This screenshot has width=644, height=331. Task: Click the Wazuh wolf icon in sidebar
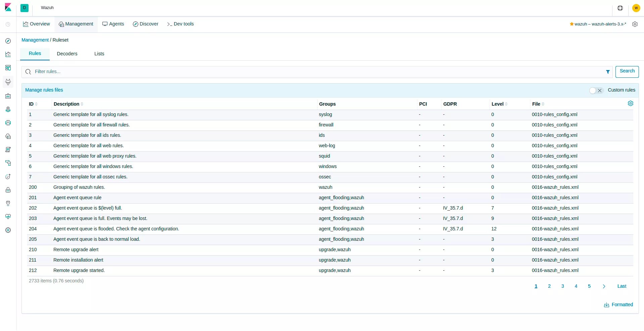(8, 82)
